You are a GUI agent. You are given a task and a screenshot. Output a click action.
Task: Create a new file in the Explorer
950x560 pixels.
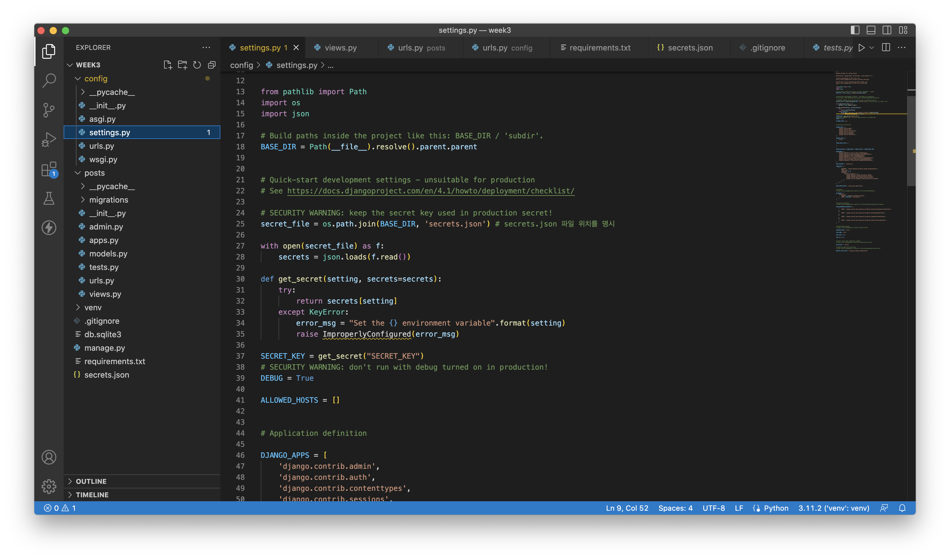pyautogui.click(x=168, y=65)
